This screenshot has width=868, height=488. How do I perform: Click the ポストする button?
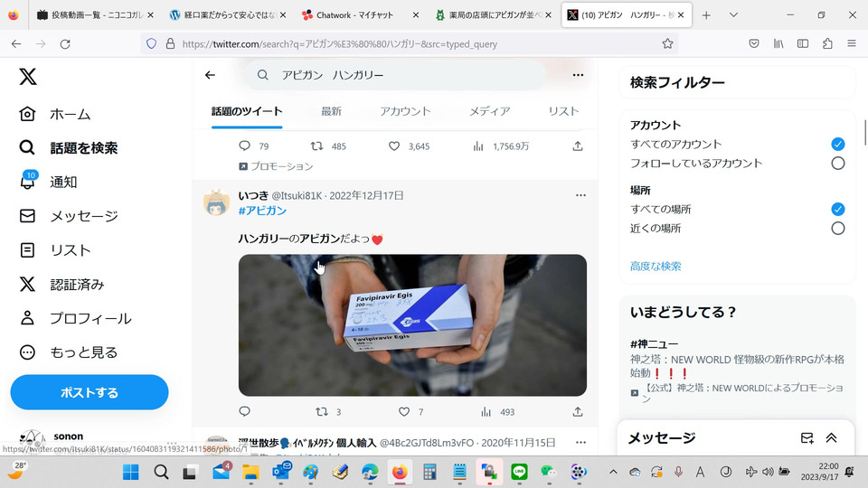90,392
